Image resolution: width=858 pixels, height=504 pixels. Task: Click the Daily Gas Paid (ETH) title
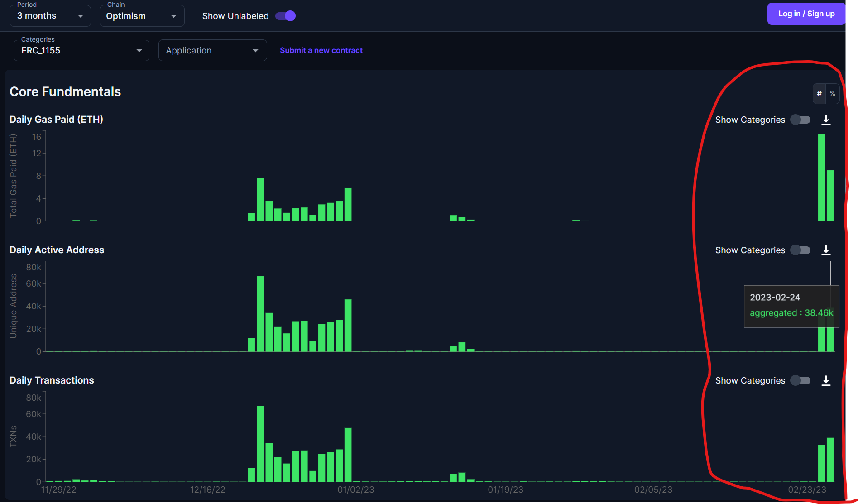click(56, 120)
